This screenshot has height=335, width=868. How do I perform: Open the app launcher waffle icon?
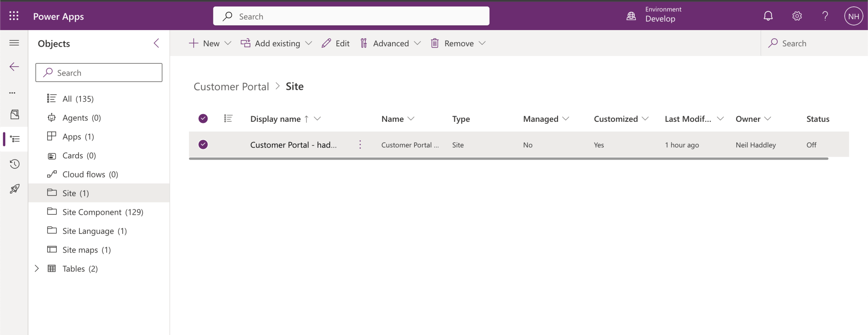(14, 16)
